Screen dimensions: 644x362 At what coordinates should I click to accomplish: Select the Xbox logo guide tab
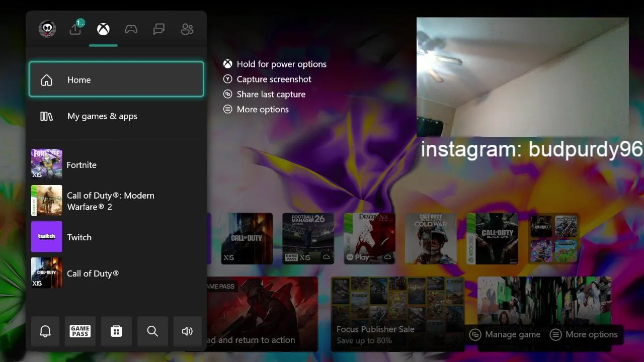pos(103,29)
